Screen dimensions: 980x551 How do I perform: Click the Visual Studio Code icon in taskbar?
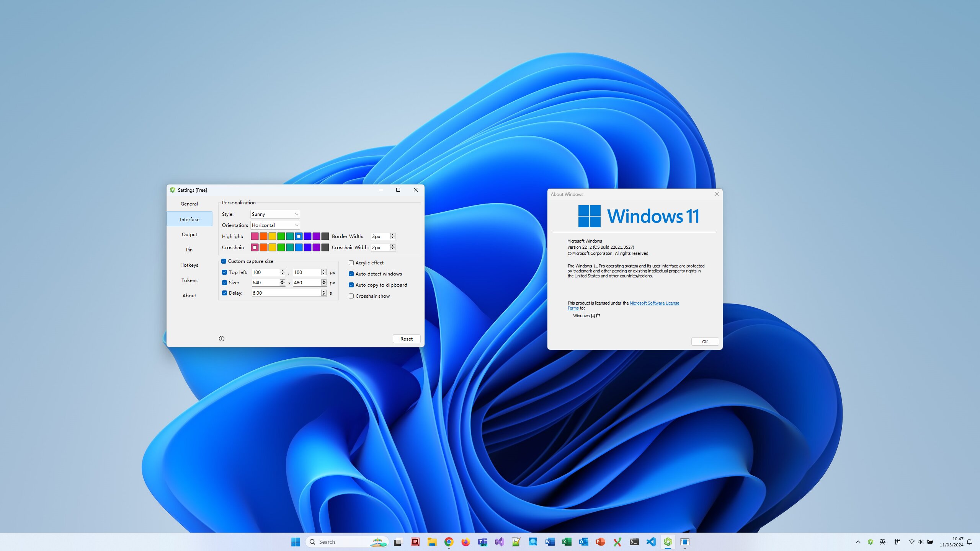pos(650,541)
